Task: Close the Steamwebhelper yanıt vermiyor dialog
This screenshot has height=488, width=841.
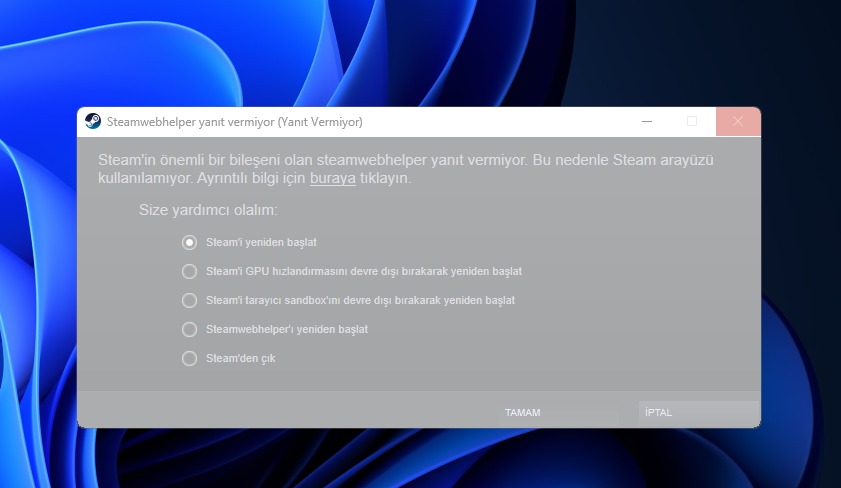Action: click(x=738, y=122)
